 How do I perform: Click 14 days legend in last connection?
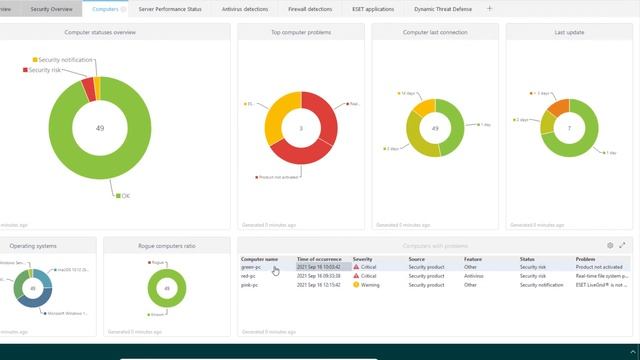(406, 93)
